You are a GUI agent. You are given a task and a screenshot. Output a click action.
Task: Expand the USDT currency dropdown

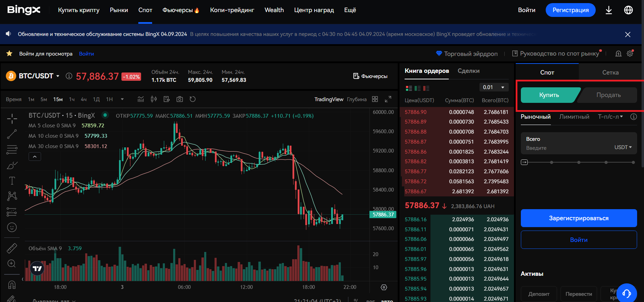pyautogui.click(x=623, y=147)
